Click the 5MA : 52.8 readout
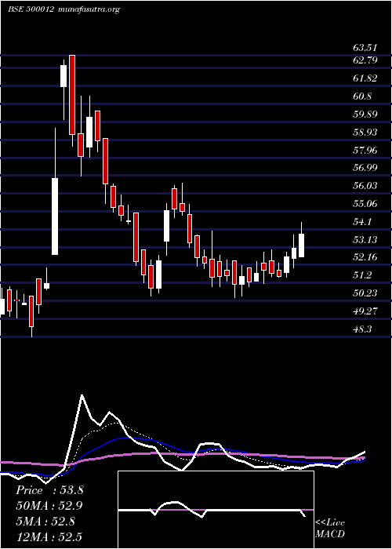392x549 pixels. 45,522
